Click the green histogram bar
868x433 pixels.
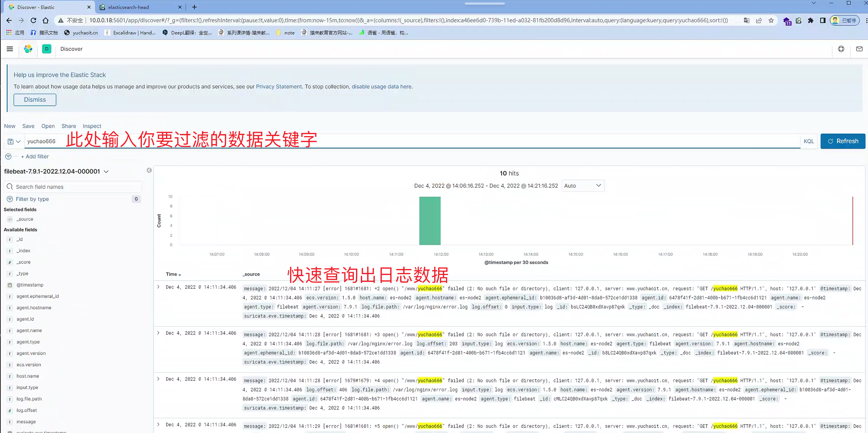(x=430, y=220)
